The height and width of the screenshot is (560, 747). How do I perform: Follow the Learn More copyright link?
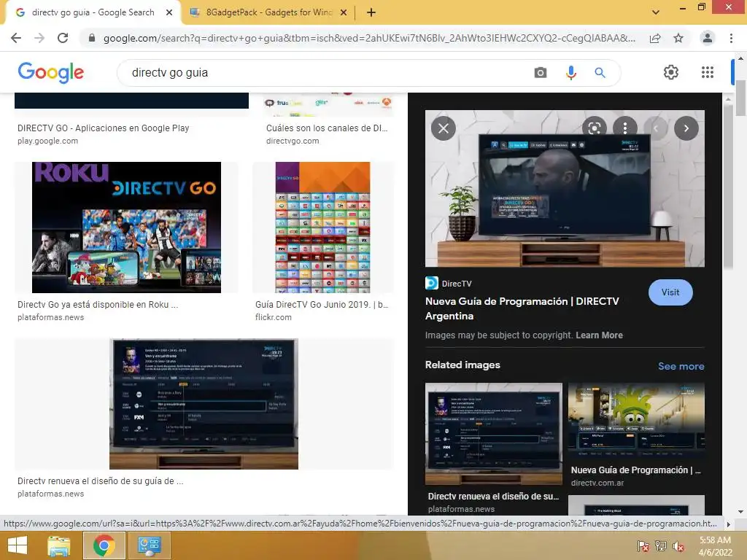coord(599,335)
